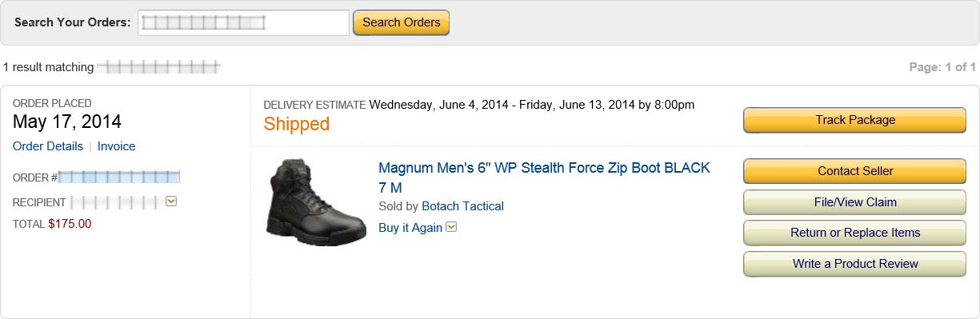Expand the recipient dropdown arrow
The width and height of the screenshot is (980, 319).
pos(170,201)
